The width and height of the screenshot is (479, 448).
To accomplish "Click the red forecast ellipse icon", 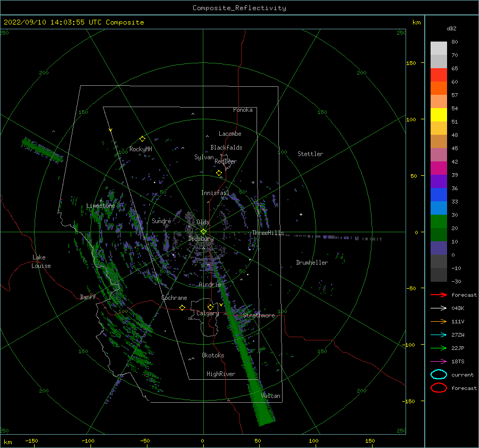I will click(x=439, y=388).
